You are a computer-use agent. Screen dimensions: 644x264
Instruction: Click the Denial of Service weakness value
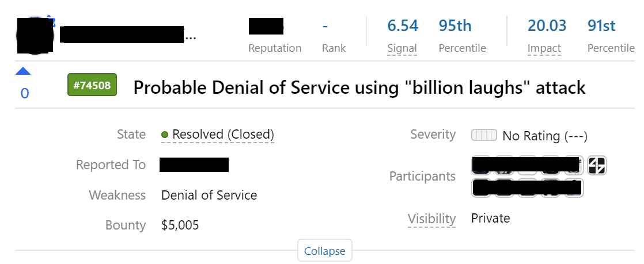click(x=209, y=195)
